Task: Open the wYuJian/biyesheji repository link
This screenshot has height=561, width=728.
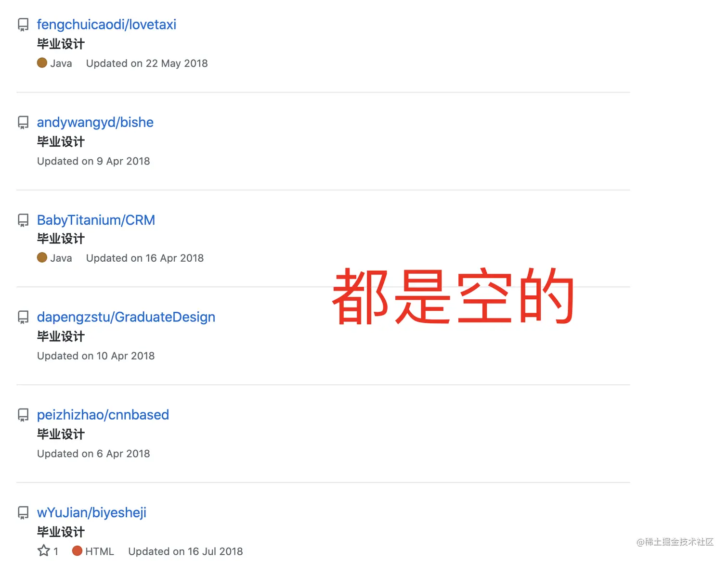Action: point(91,512)
